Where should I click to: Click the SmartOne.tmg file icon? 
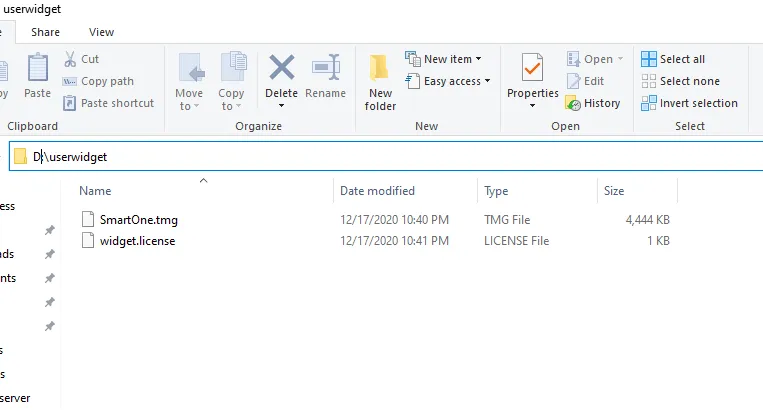(88, 219)
